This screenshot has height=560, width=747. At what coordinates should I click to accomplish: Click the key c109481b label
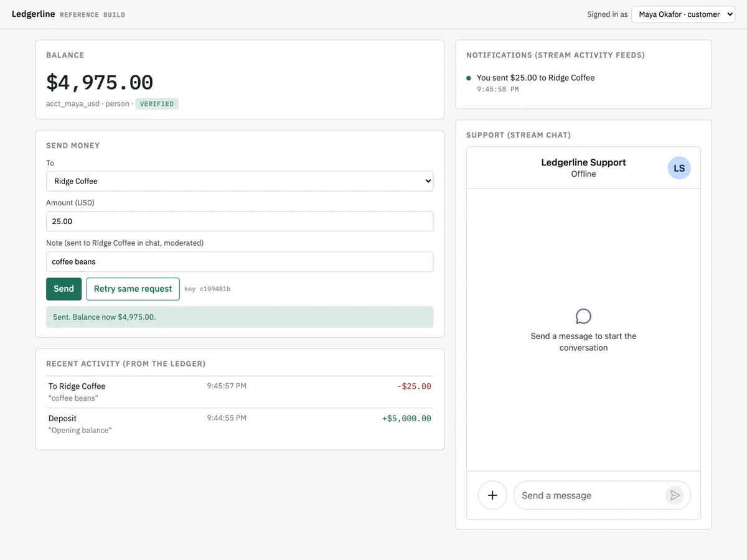[x=207, y=289]
